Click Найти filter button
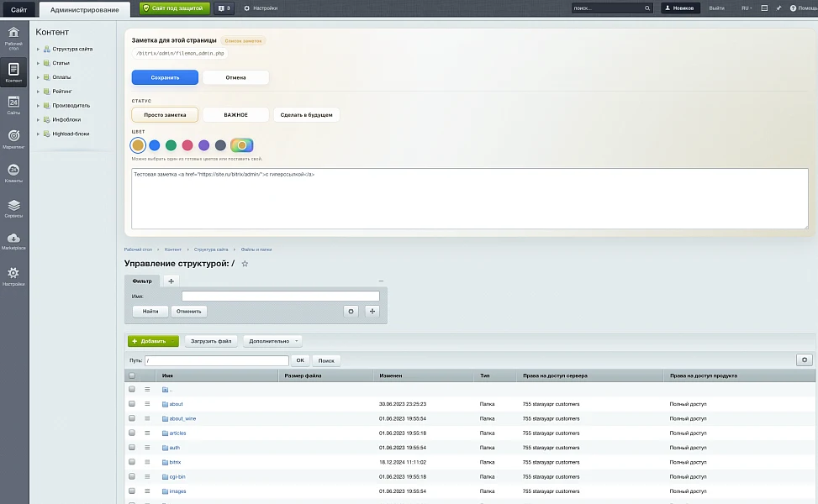 coord(150,311)
